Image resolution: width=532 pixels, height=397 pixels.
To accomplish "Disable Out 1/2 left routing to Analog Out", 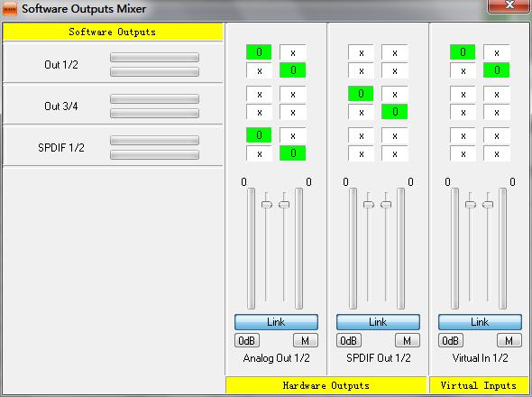I will point(259,52).
